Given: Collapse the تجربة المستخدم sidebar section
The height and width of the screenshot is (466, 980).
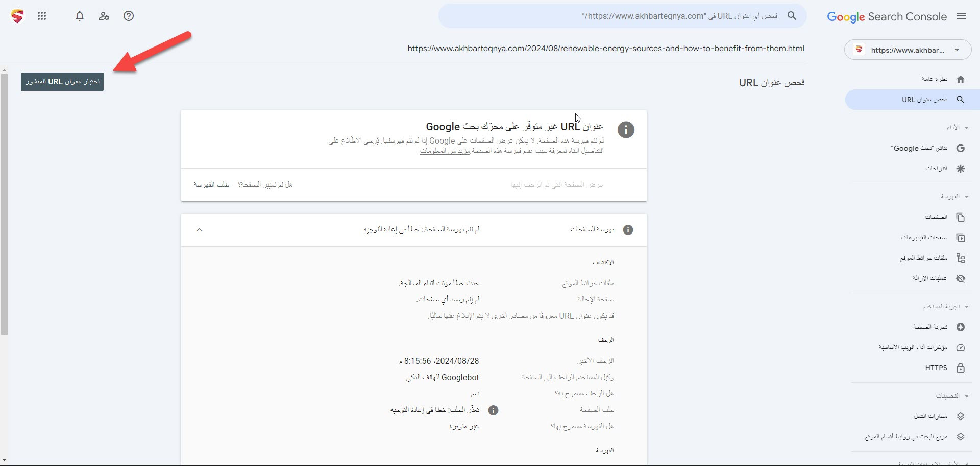Looking at the screenshot, I should [x=967, y=307].
